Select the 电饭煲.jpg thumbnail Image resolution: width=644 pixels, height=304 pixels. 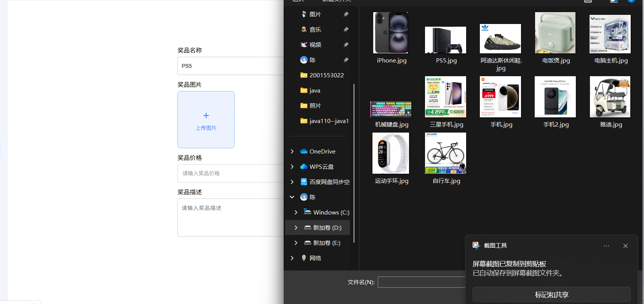coord(555,33)
